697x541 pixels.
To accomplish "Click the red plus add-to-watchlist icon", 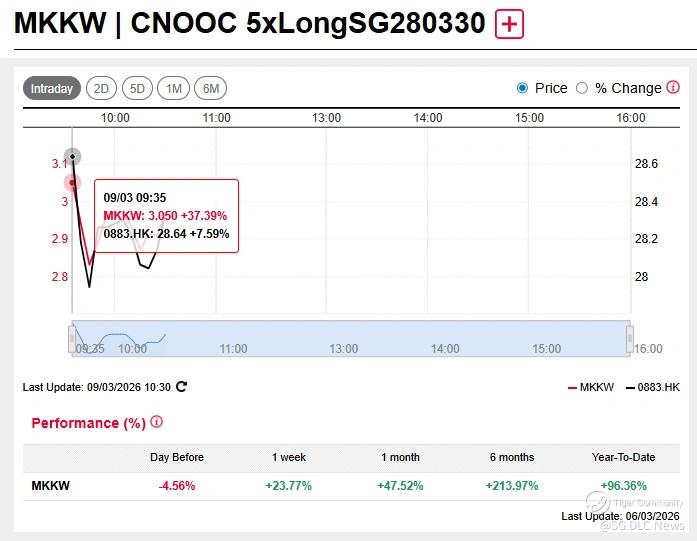I will click(x=510, y=24).
